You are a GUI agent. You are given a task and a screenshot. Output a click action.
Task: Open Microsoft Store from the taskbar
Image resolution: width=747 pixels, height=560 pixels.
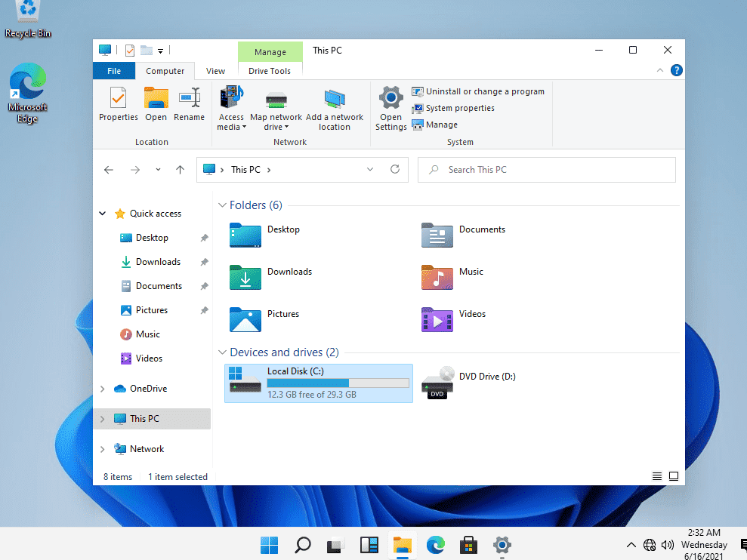click(x=468, y=545)
